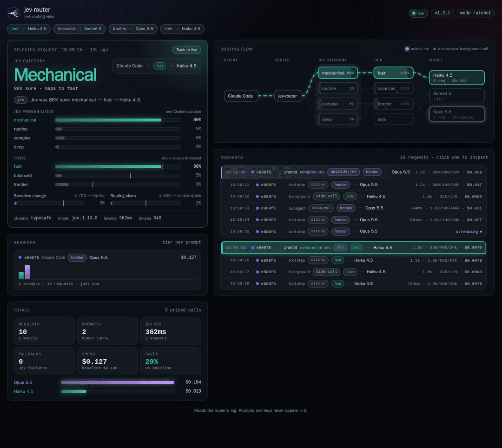Inspect the 18:39:25 mechanical prompt request
This screenshot has width=502, height=448.
coord(354,248)
